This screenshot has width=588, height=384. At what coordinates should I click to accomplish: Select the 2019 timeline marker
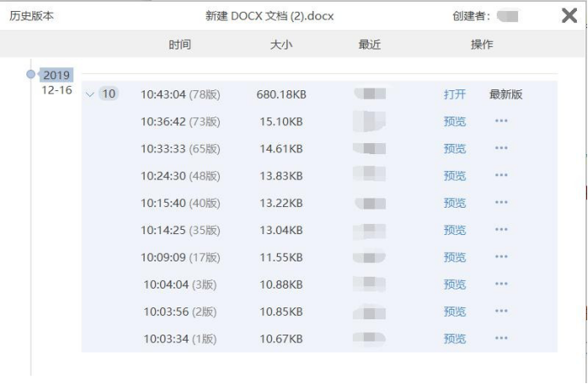32,74
